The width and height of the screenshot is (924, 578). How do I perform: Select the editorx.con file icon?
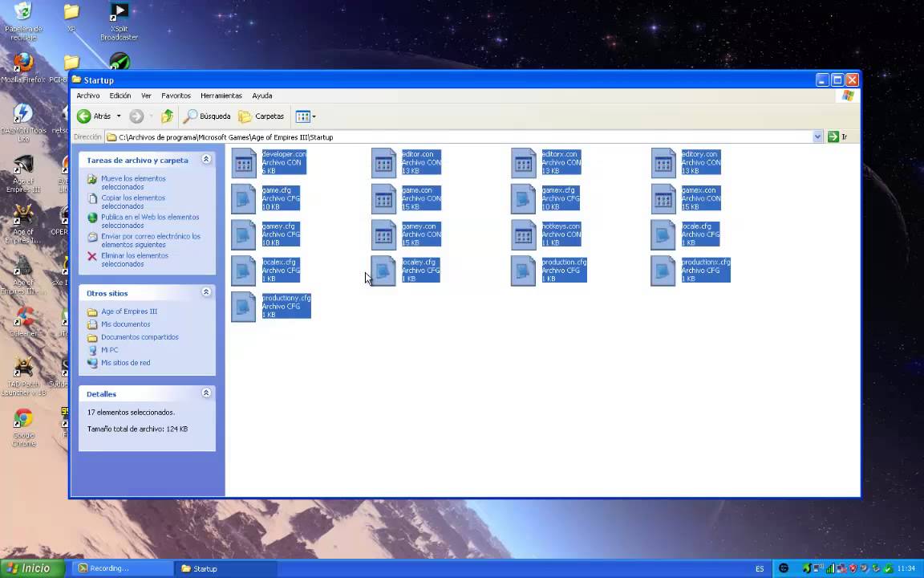pos(523,163)
